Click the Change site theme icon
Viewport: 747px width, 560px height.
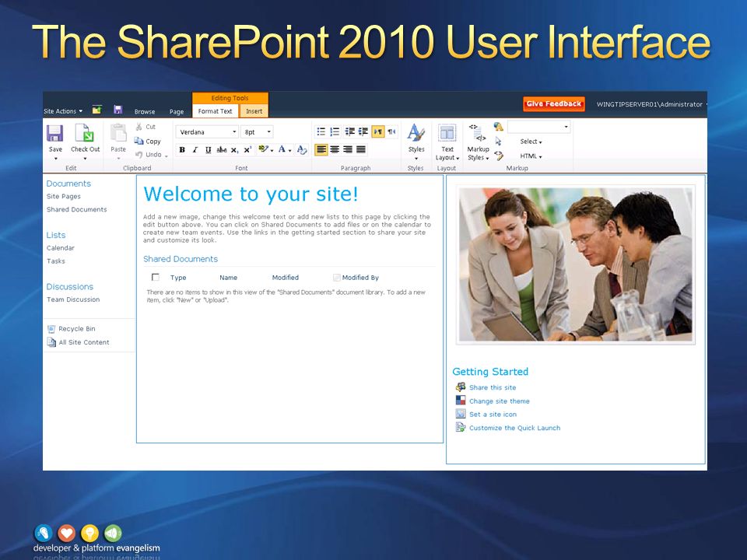pyautogui.click(x=461, y=400)
